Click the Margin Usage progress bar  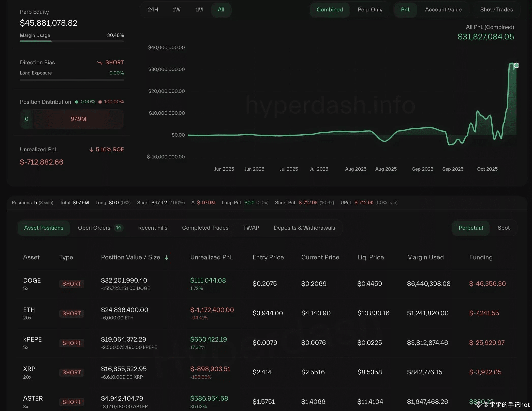pos(72,41)
